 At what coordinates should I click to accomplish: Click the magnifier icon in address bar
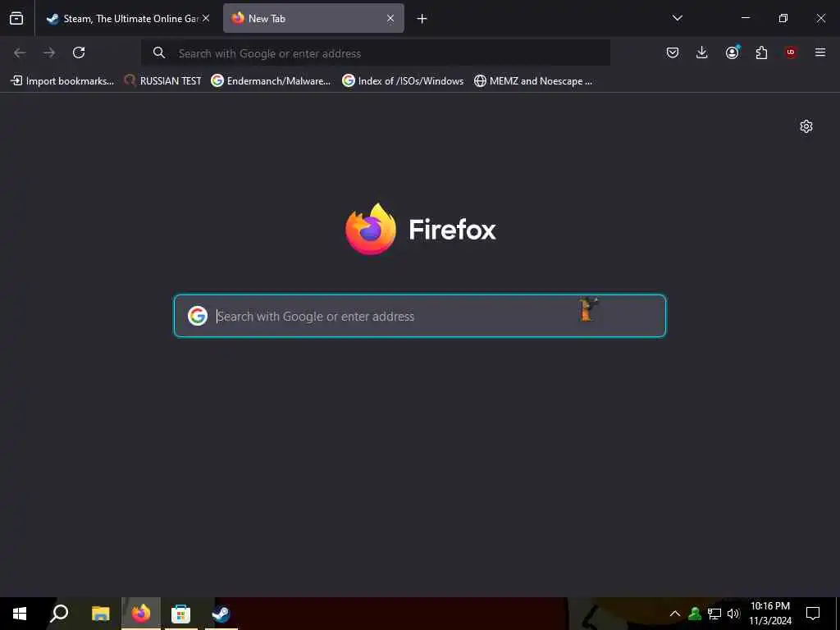(159, 52)
